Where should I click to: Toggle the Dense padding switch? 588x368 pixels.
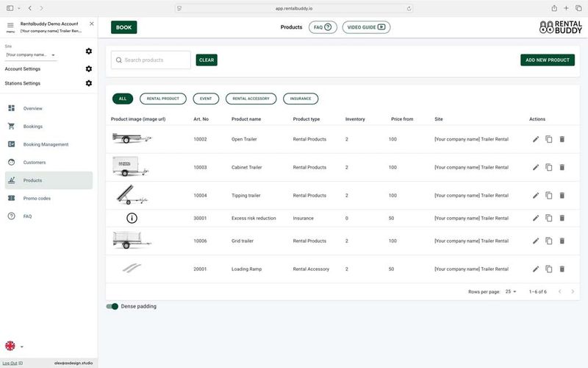coord(112,306)
